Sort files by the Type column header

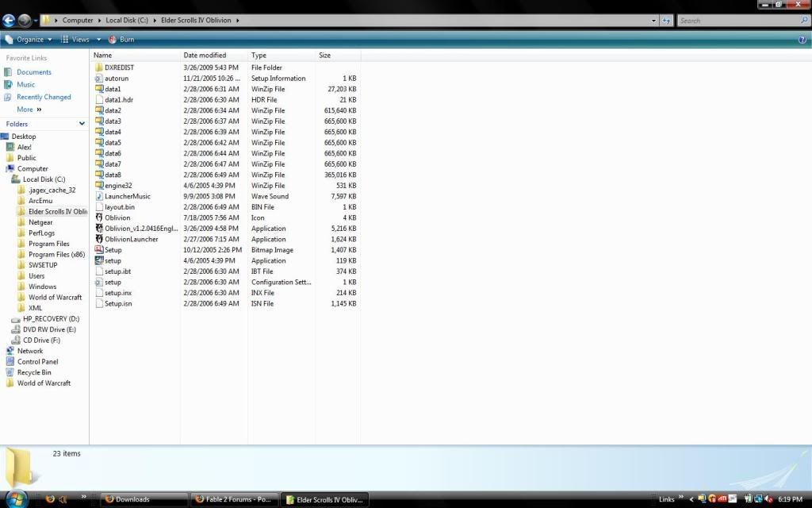pos(282,55)
